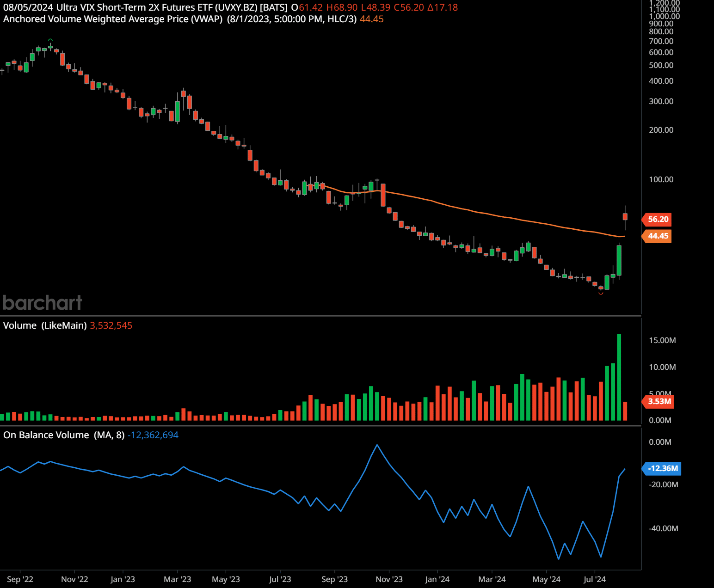Click the 300.00 price axis label
Screen dimensions: 714x588
(661, 101)
